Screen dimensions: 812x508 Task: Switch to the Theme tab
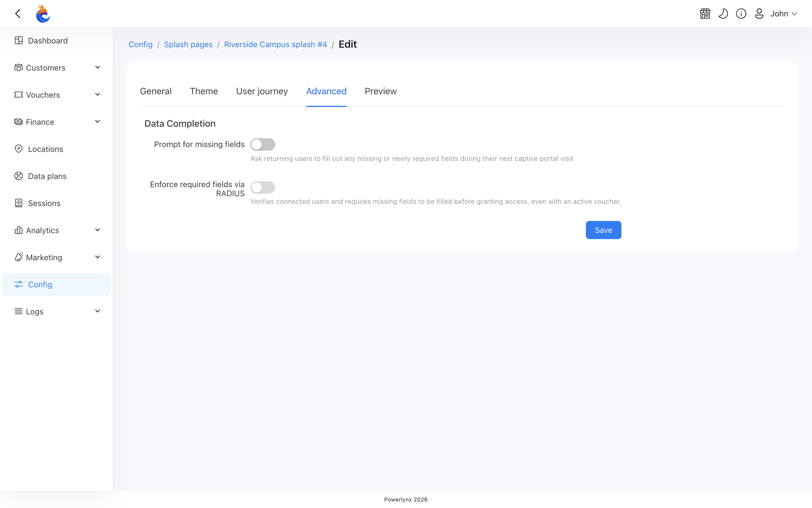point(204,91)
